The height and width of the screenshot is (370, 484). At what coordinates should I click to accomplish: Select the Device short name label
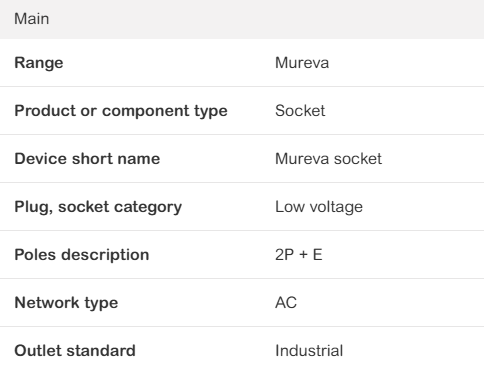[87, 159]
